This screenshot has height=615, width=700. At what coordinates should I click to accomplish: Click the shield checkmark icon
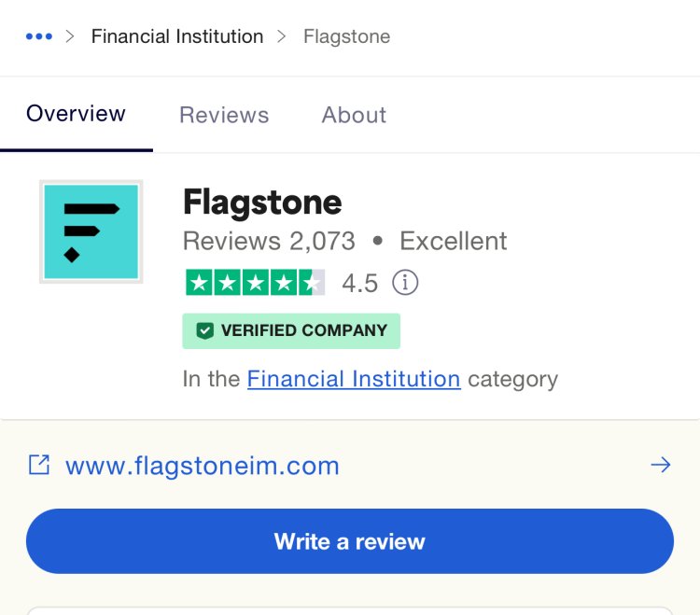205,330
